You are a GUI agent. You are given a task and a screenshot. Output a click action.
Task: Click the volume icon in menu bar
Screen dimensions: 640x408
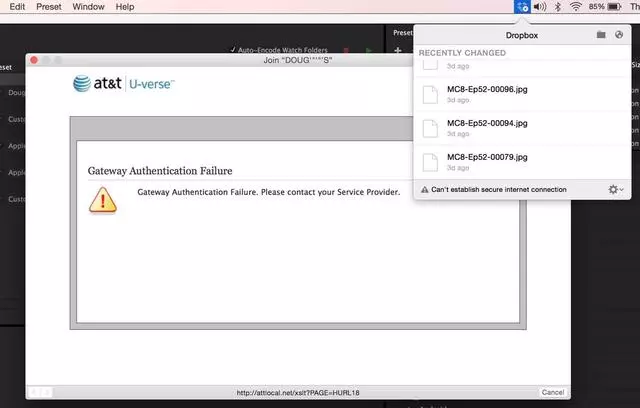[x=540, y=7]
